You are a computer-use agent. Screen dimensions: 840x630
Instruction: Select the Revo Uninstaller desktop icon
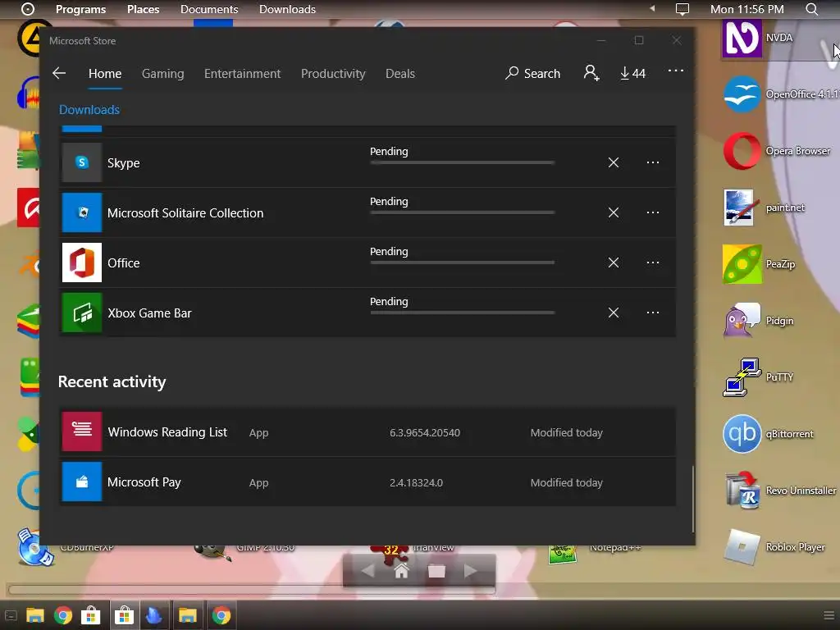coord(742,491)
